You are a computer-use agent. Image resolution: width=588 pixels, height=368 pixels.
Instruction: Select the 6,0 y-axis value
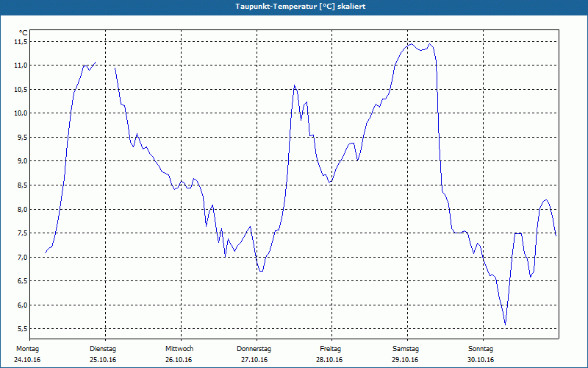point(22,305)
